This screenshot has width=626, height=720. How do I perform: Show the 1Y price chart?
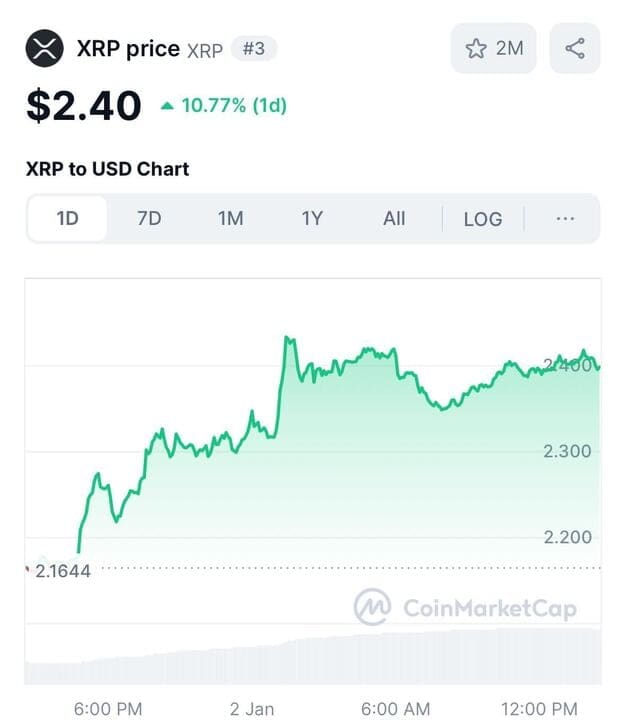pos(312,219)
